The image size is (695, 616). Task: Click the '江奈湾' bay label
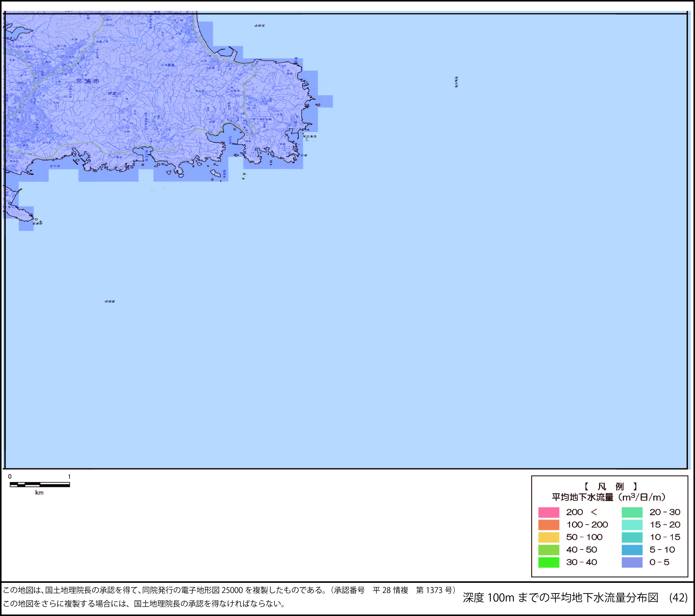(230, 140)
